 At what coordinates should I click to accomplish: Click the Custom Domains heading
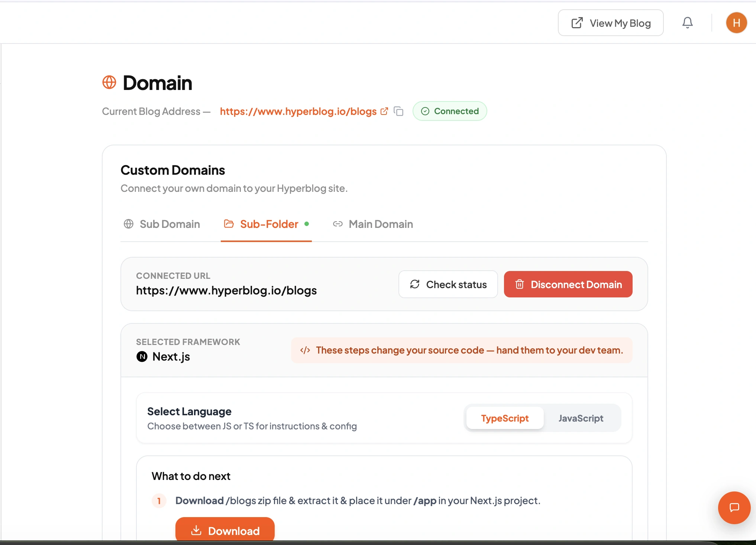tap(173, 170)
